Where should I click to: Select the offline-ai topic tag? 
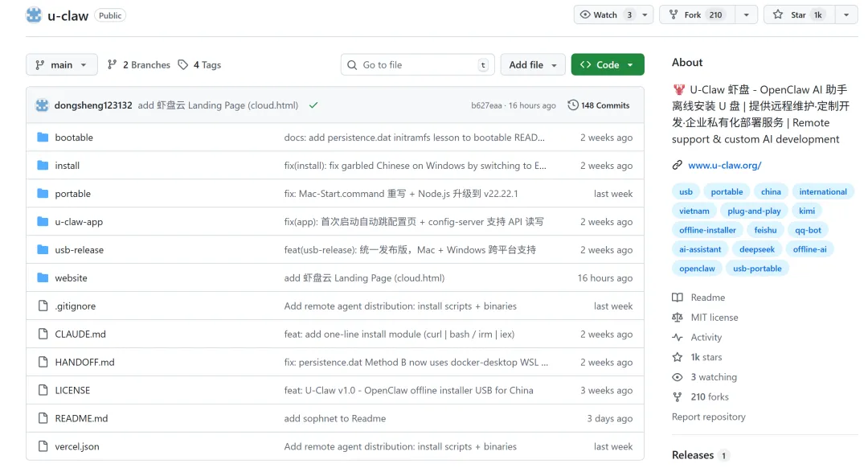(x=809, y=249)
